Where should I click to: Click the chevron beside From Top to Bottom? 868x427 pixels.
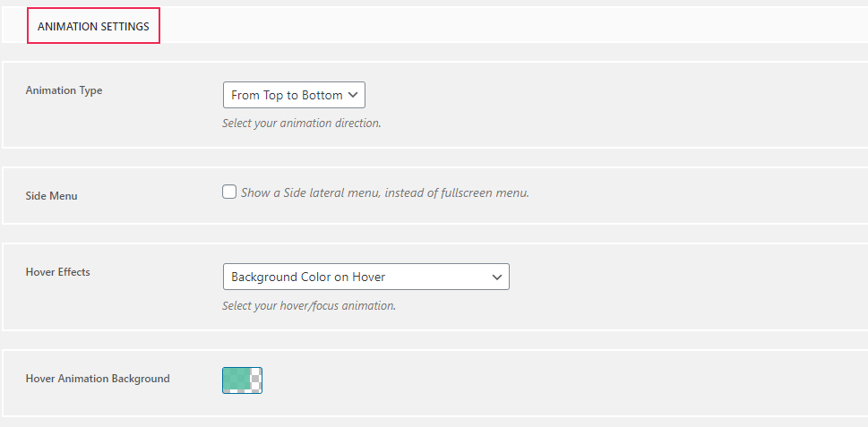[353, 95]
